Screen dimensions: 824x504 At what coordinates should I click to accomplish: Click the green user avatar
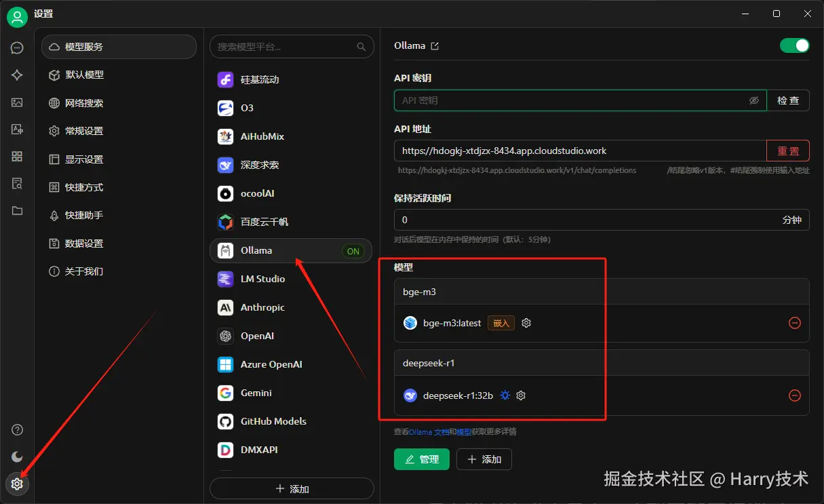coord(17,17)
